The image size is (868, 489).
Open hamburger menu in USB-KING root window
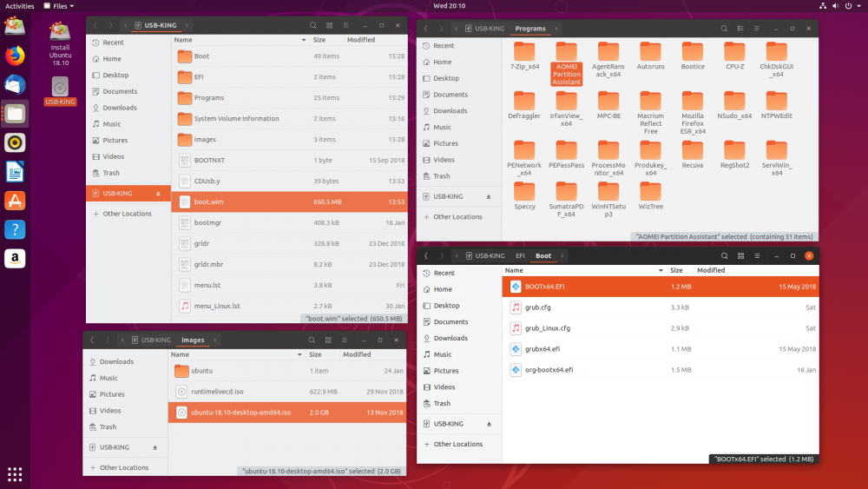pos(346,25)
